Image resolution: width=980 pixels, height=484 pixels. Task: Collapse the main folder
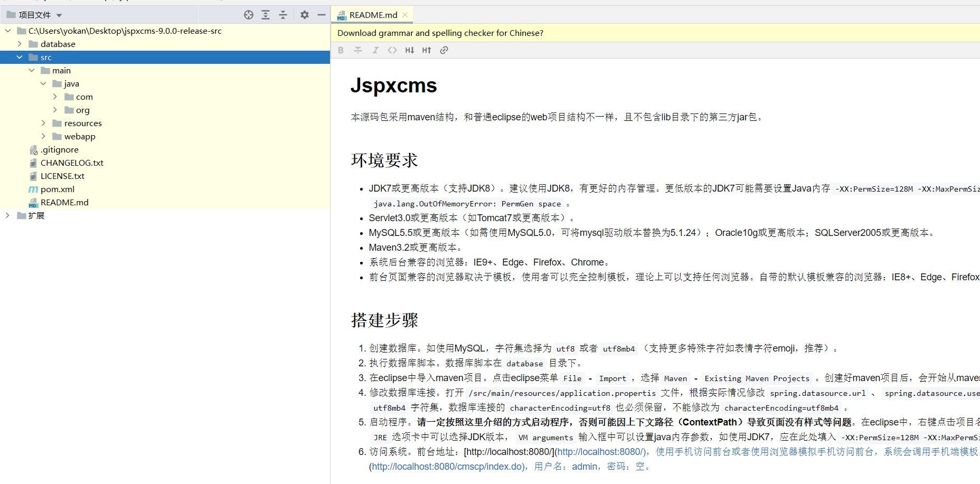32,70
